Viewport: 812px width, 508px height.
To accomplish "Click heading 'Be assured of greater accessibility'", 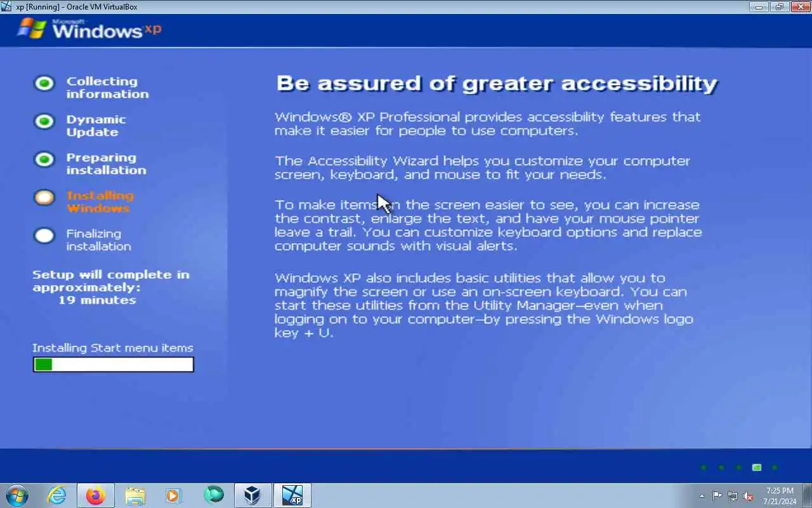I will (x=497, y=84).
